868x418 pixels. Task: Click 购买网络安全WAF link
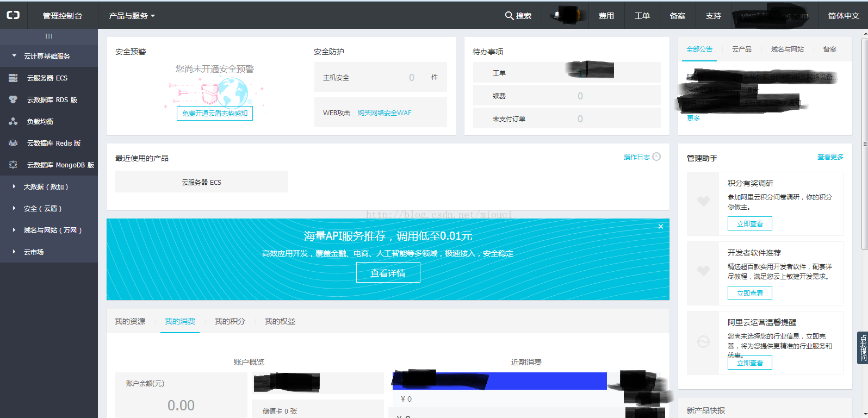click(x=385, y=113)
